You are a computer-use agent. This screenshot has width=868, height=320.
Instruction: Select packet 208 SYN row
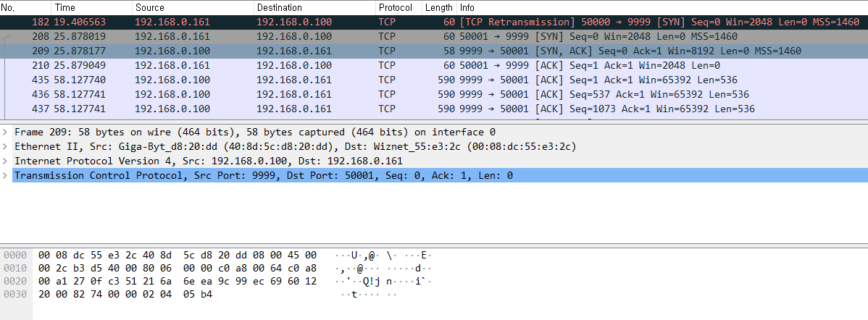pos(434,36)
